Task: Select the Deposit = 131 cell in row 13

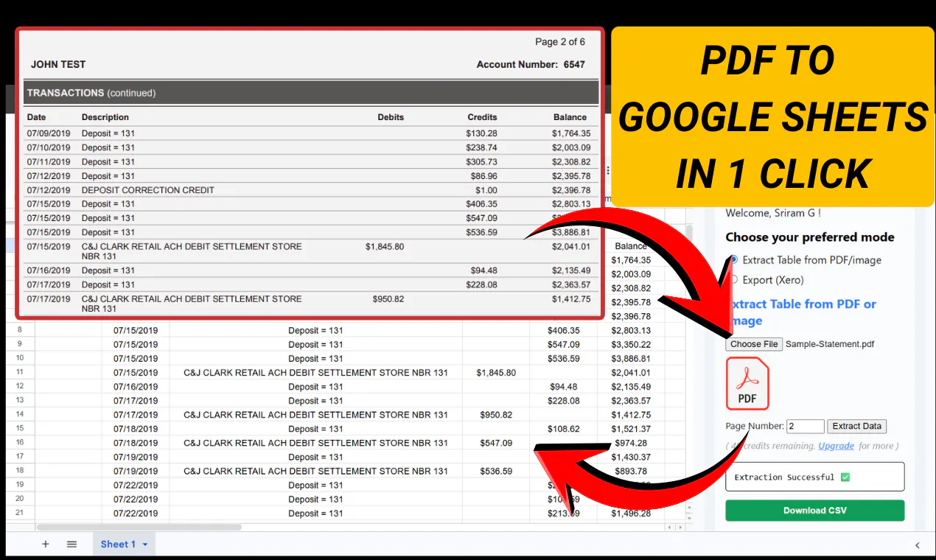Action: coord(315,401)
